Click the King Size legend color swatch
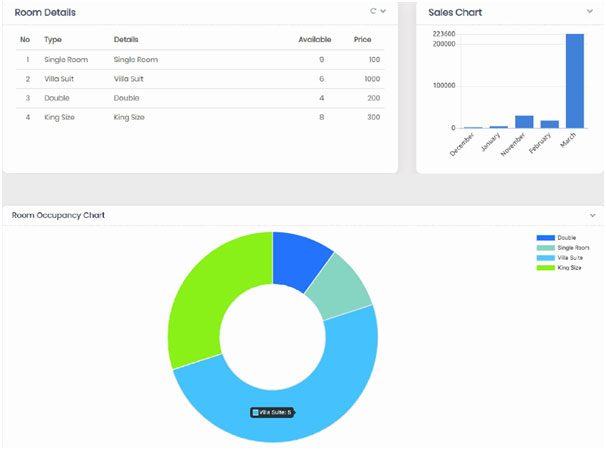This screenshot has height=450, width=606. tap(545, 267)
